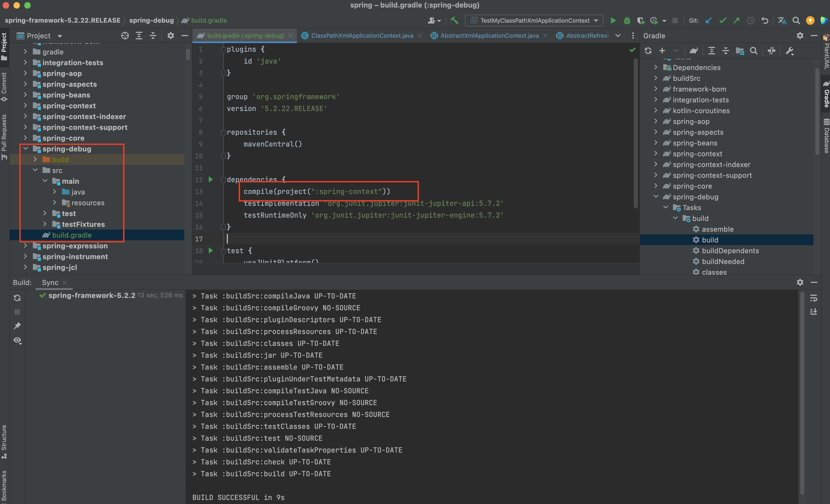The width and height of the screenshot is (830, 504).
Task: Click the Git update project arrow
Action: [x=709, y=20]
